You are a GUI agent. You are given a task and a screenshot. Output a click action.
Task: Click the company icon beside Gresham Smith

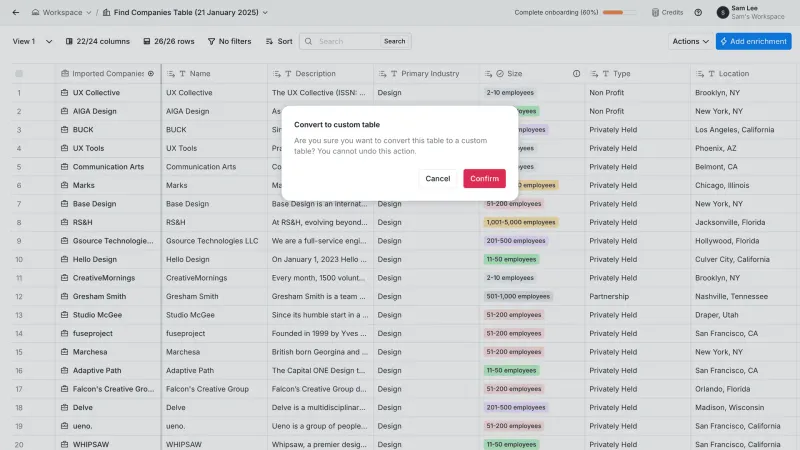(64, 296)
